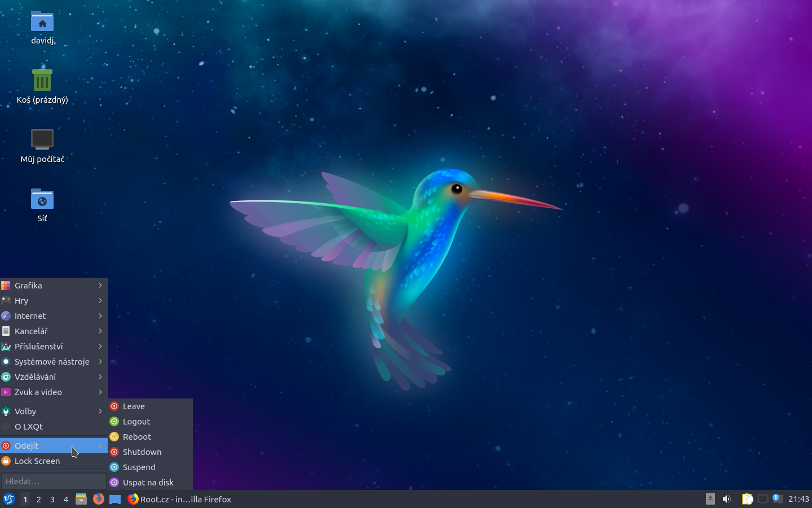
Task: Switch to workspace 4 on the taskbar
Action: [x=65, y=500]
